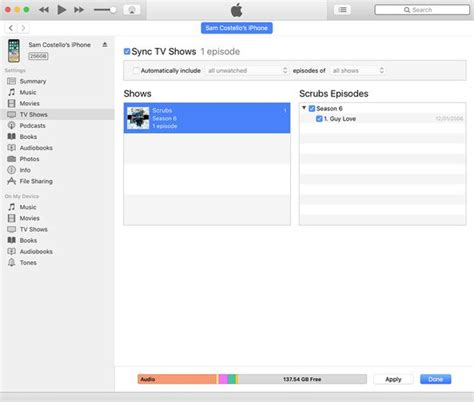Go forward with right chevron
The width and height of the screenshot is (474, 402).
tap(23, 28)
